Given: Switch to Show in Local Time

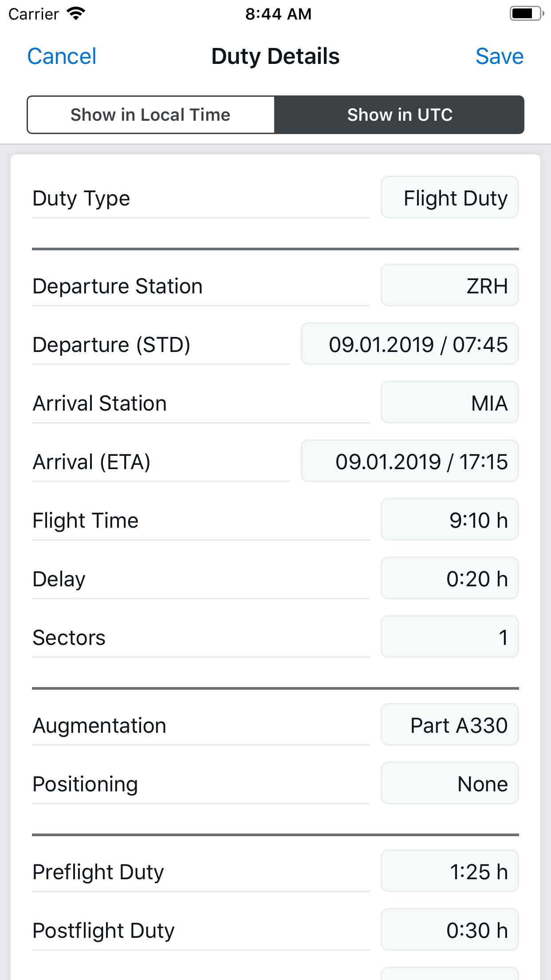Looking at the screenshot, I should (151, 115).
